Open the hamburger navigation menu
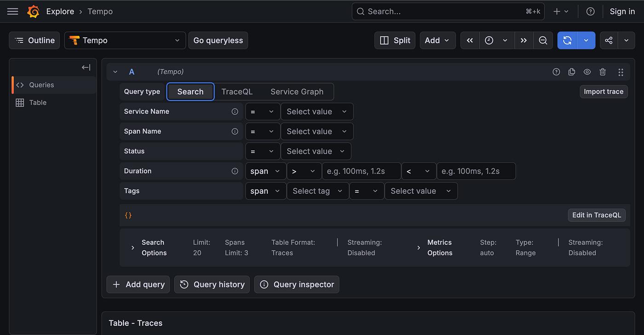This screenshot has width=644, height=335. 13,12
